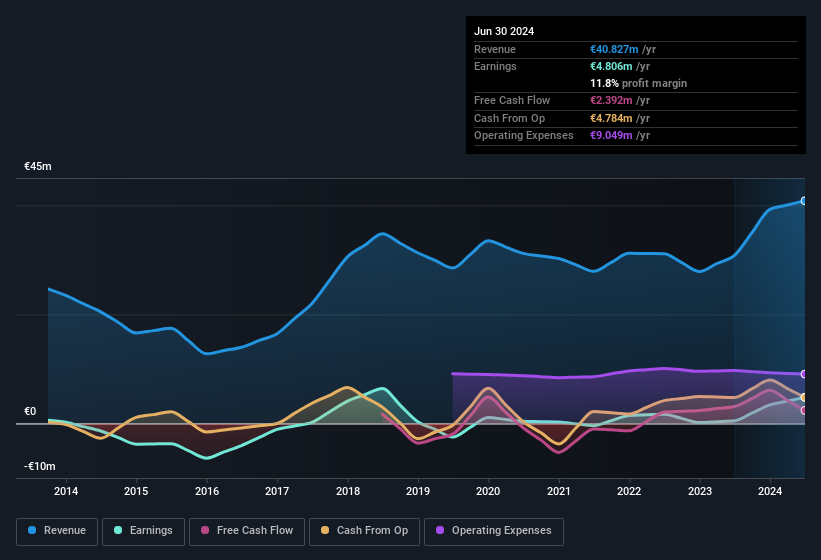The height and width of the screenshot is (560, 821).
Task: Click the Revenue label in tooltip
Action: (495, 49)
